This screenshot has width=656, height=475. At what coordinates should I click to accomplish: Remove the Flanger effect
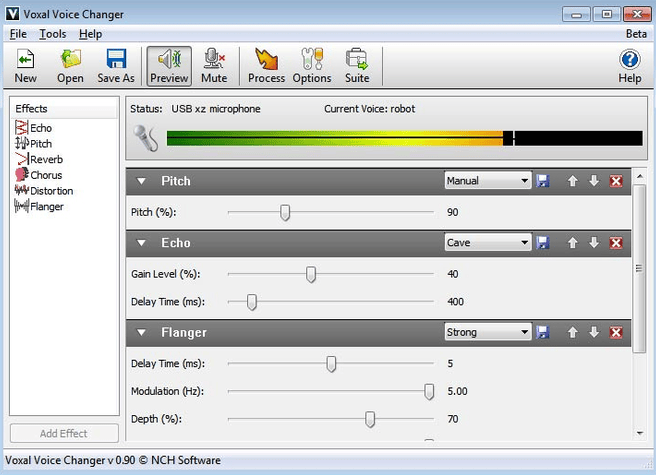616,333
